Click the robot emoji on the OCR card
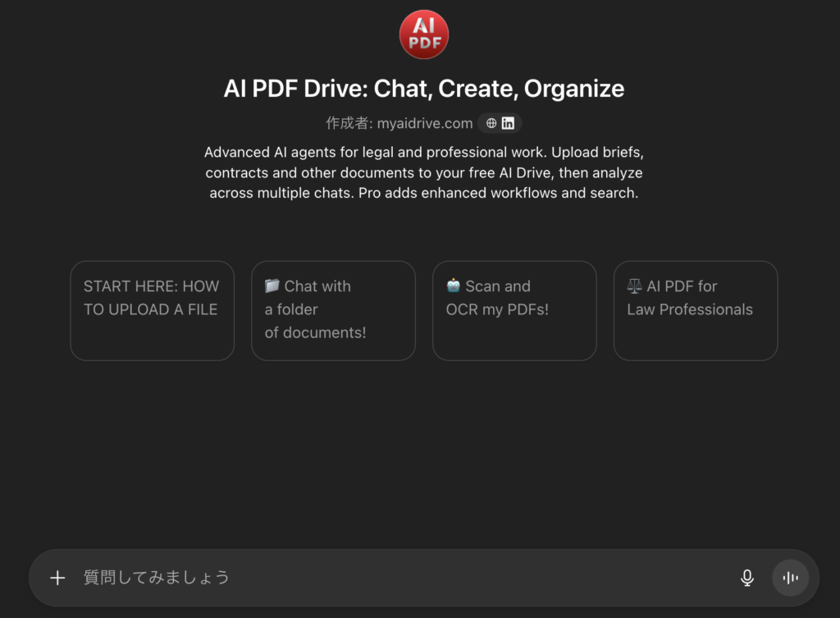Screen dimensions: 840x618 (x=454, y=286)
